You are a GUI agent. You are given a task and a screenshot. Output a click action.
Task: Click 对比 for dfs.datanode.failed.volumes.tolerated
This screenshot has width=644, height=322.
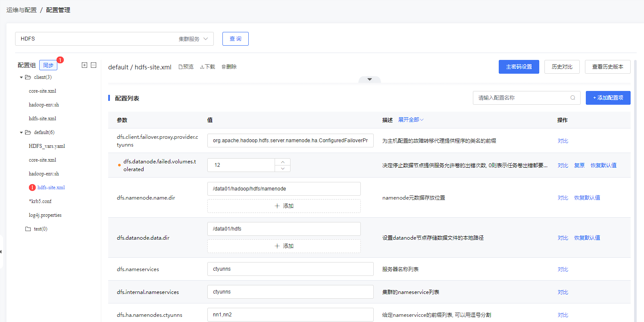coord(563,166)
